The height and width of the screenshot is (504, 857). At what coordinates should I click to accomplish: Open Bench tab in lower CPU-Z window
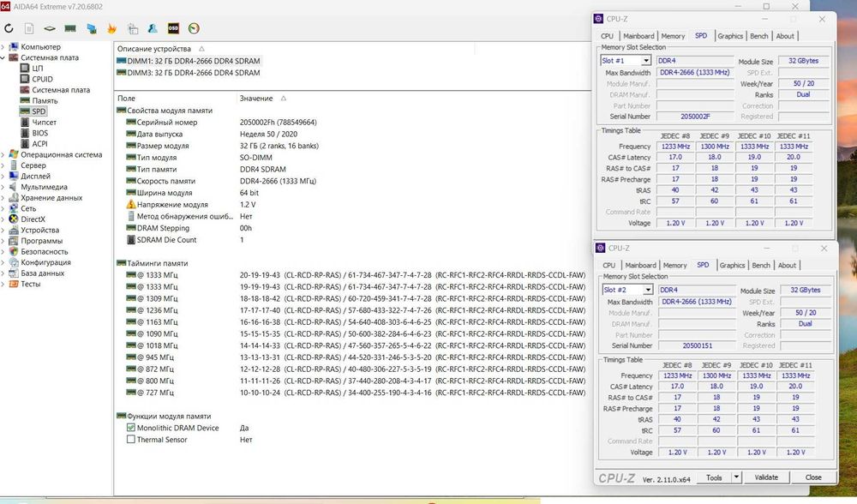pos(761,265)
